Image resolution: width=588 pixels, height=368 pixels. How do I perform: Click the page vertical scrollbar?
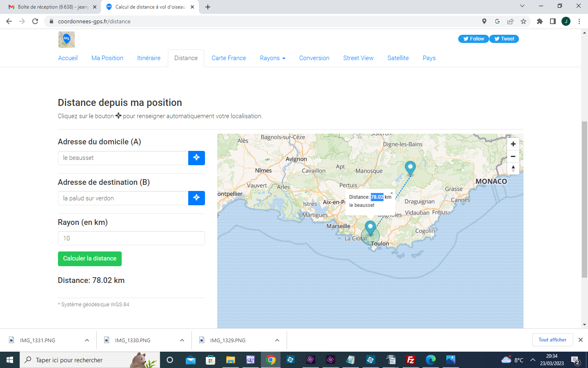click(x=584, y=199)
